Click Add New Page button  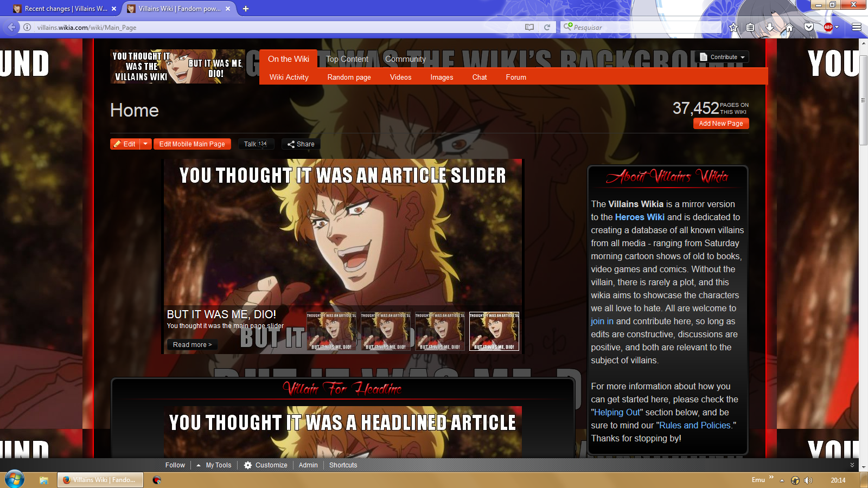pos(721,124)
